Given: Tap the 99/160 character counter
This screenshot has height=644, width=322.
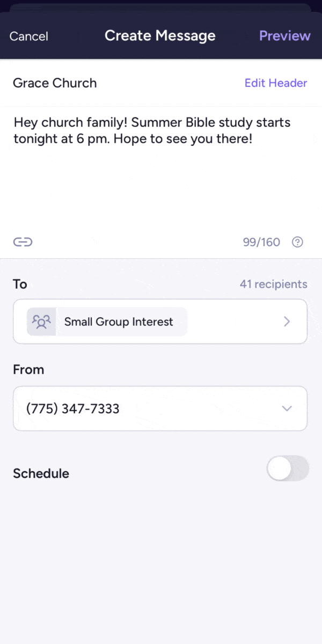Looking at the screenshot, I should pyautogui.click(x=261, y=242).
